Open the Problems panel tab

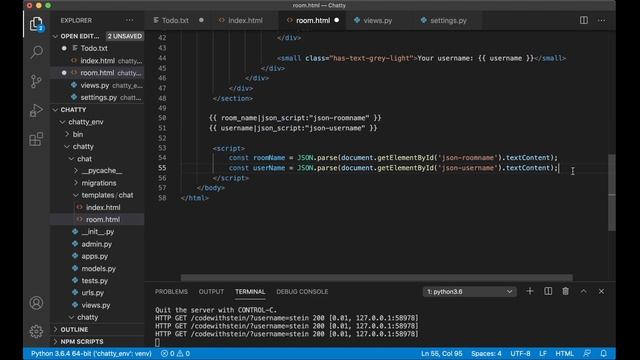pos(171,291)
